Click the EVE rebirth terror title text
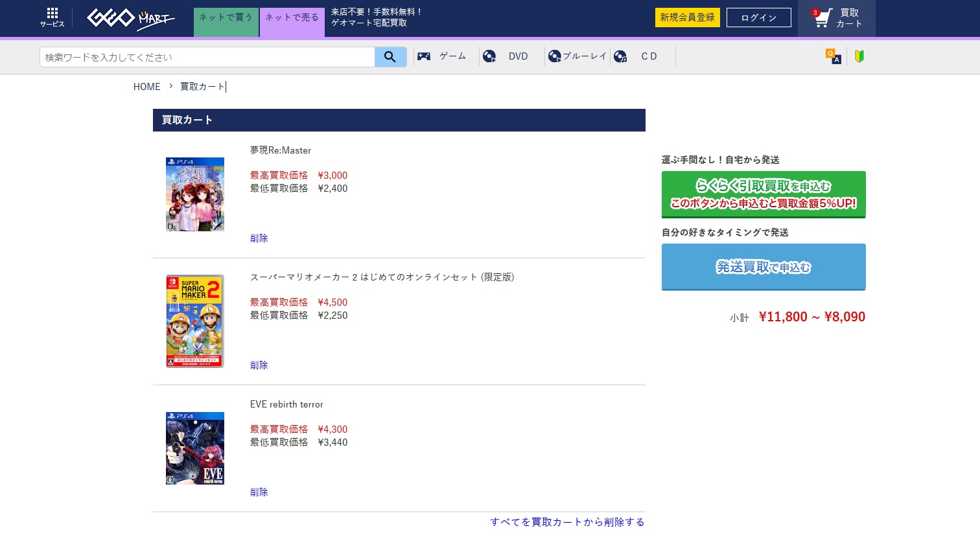 pyautogui.click(x=286, y=404)
